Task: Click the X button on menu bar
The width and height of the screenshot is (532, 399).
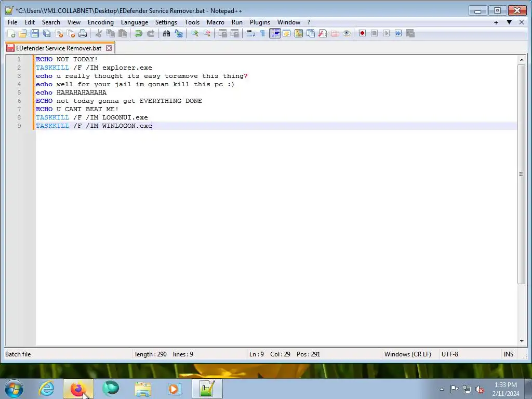Action: pyautogui.click(x=522, y=22)
